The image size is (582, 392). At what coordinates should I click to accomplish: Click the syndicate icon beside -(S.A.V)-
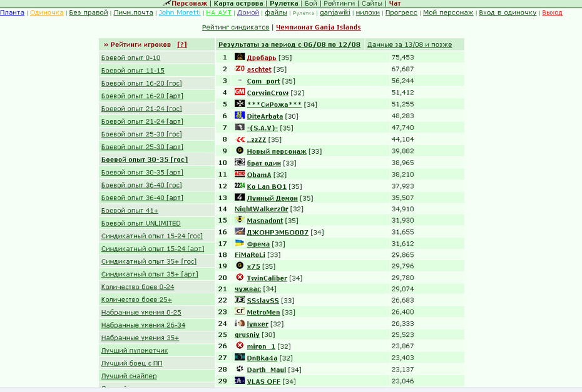tap(240, 127)
